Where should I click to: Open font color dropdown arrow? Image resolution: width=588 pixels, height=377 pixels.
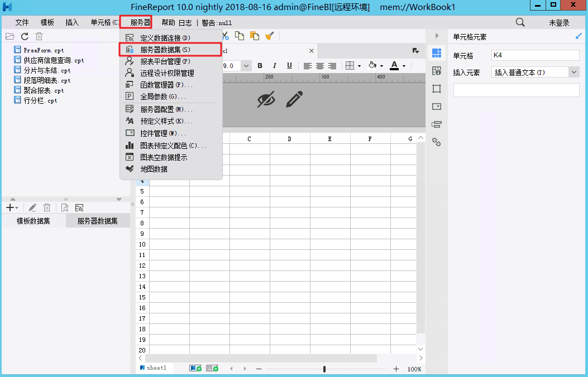point(404,66)
